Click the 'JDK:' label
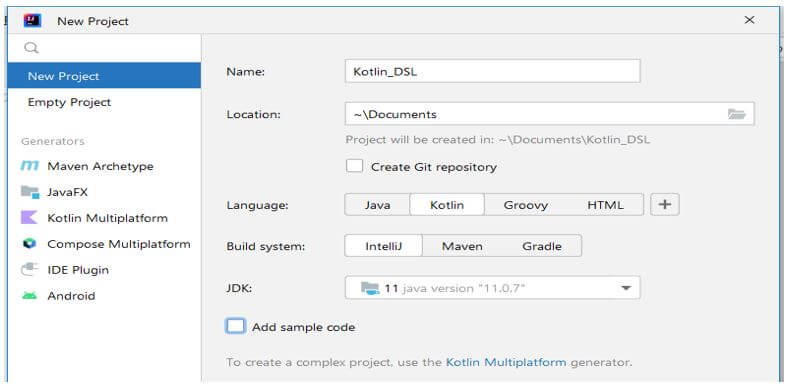 point(239,288)
